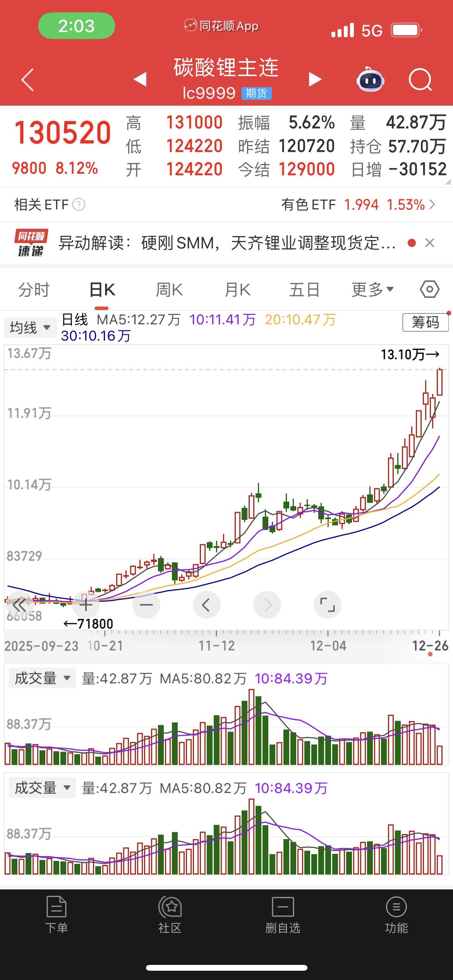This screenshot has height=980, width=453.
Task: Switch to previous contract with left triangle
Action: (x=140, y=79)
